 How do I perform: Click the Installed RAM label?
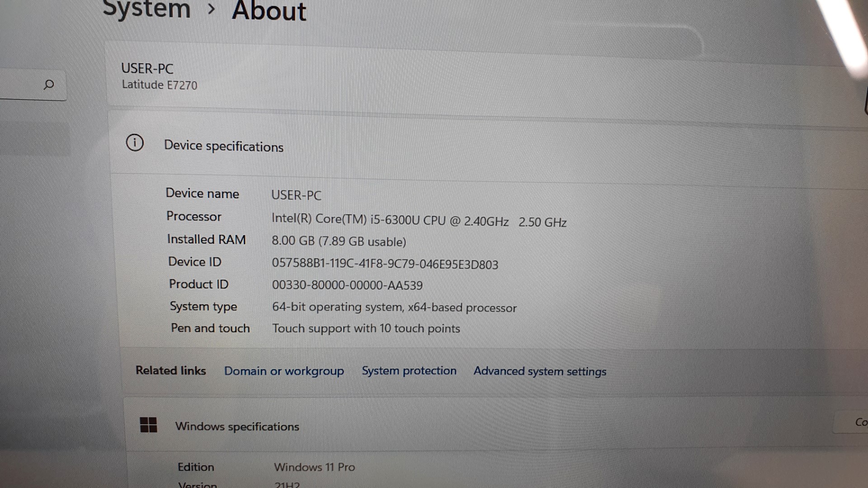pos(206,239)
